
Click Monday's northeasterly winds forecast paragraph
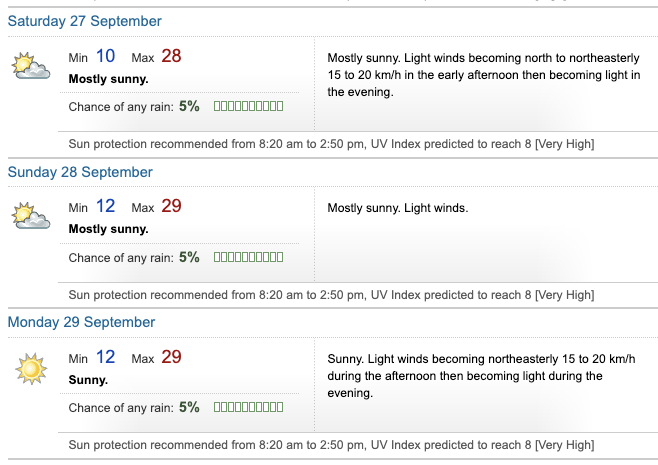481,376
